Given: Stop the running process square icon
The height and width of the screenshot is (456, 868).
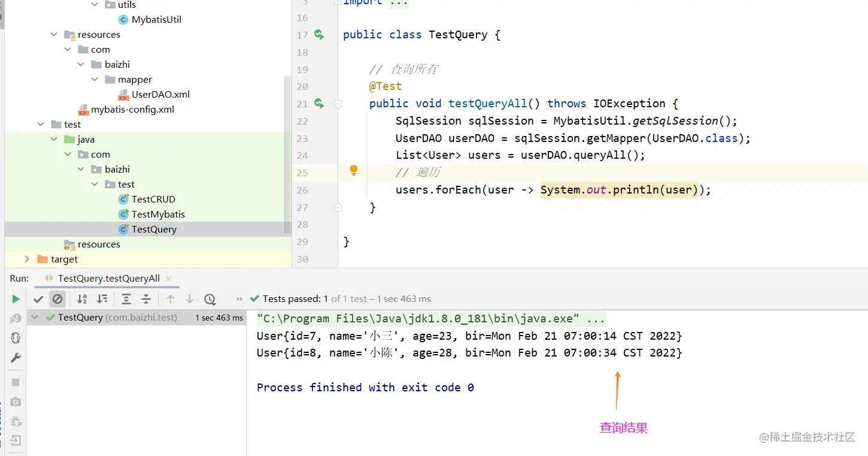Looking at the screenshot, I should tap(16, 382).
